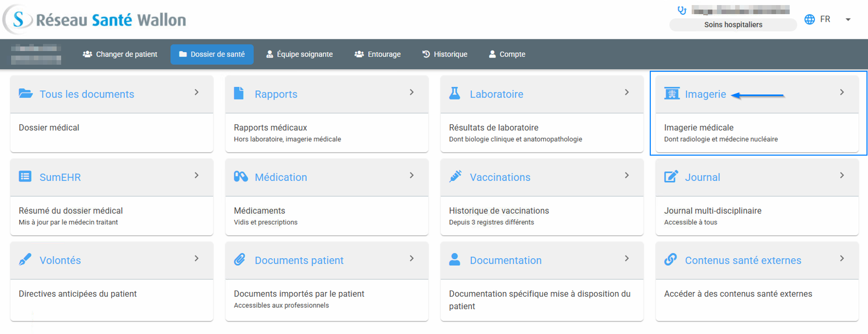Click the edit icon on Journal card
Screen dimensions: 868x334
pos(671,176)
